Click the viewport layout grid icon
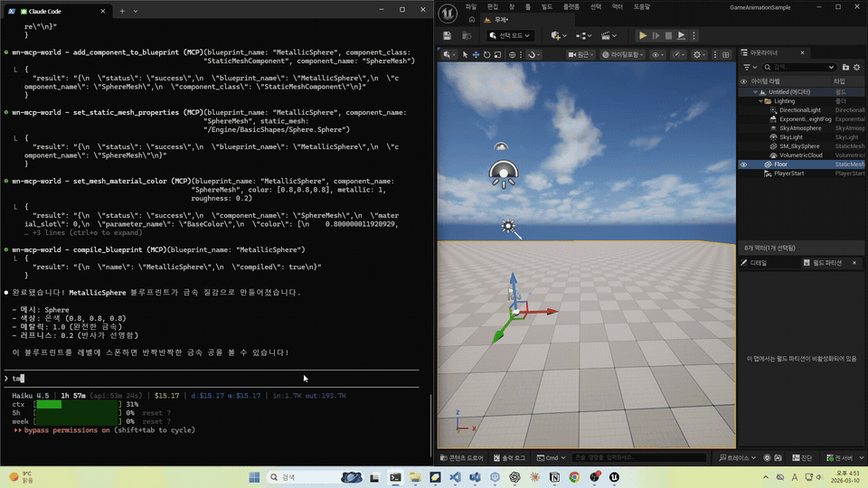This screenshot has height=488, width=868. tap(726, 55)
